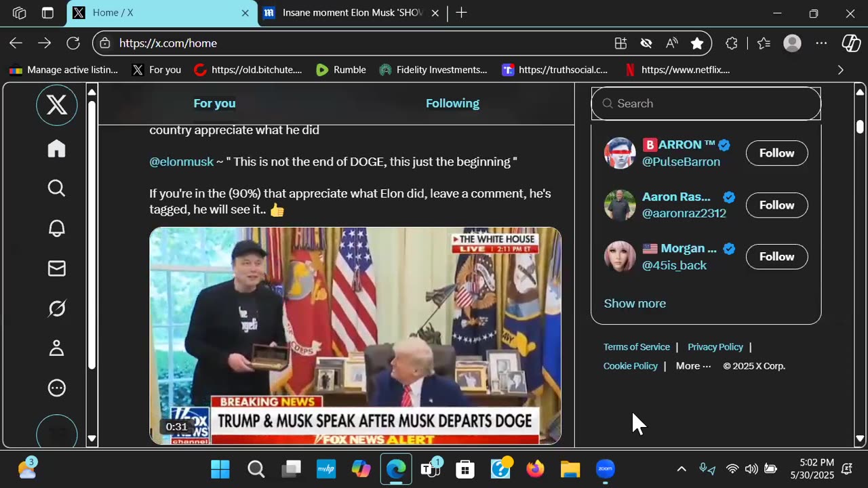Open Zoom from taskbar
This screenshot has height=488, width=868.
pyautogui.click(x=606, y=469)
